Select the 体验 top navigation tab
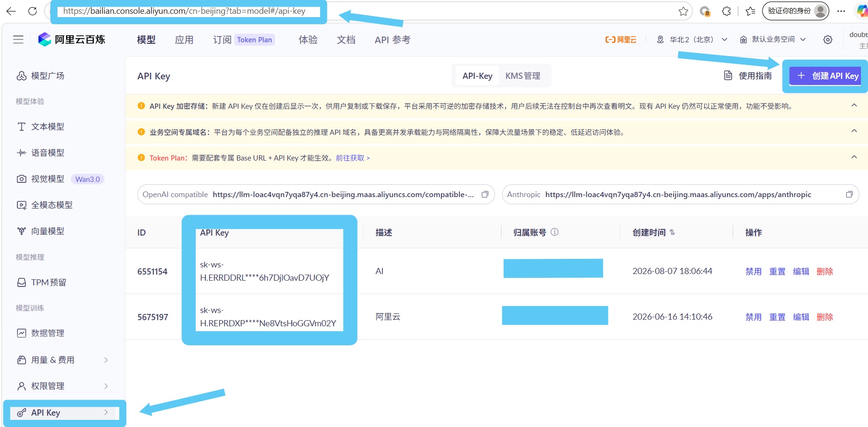 click(308, 40)
